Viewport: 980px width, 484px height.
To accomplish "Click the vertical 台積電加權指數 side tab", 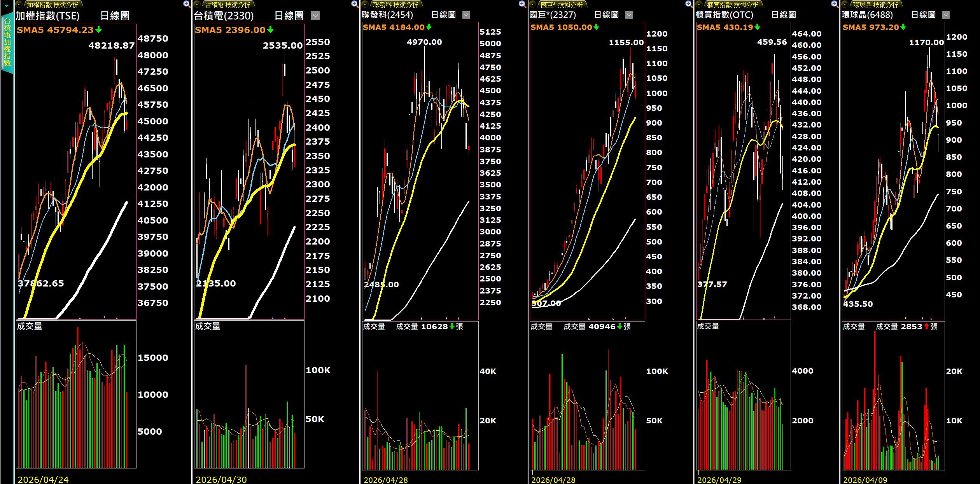I will pyautogui.click(x=7, y=42).
